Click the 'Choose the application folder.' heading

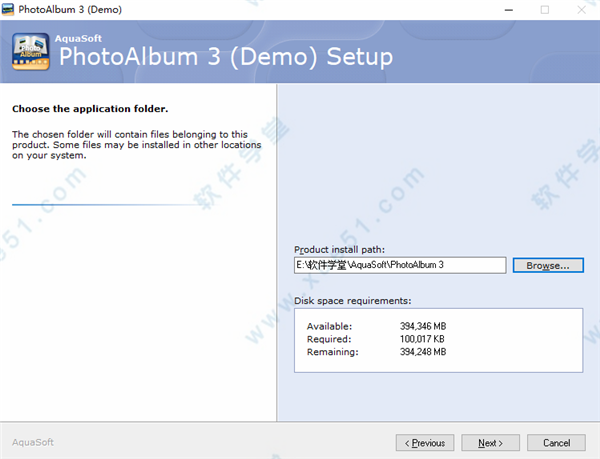(x=90, y=109)
